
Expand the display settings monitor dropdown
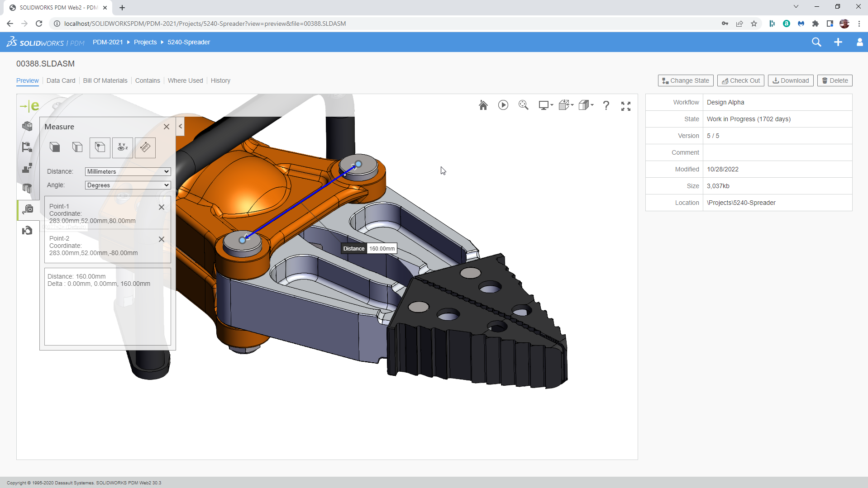[545, 105]
